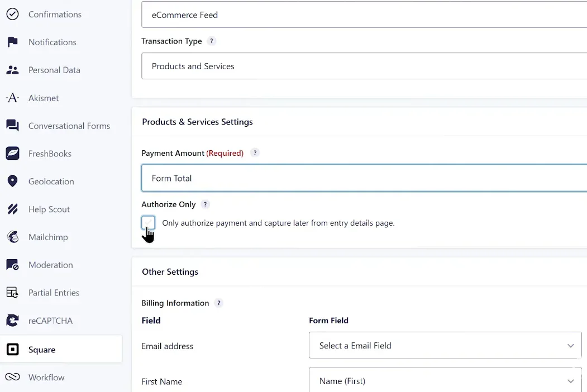Click the Mailchimp monkey icon

(12, 237)
